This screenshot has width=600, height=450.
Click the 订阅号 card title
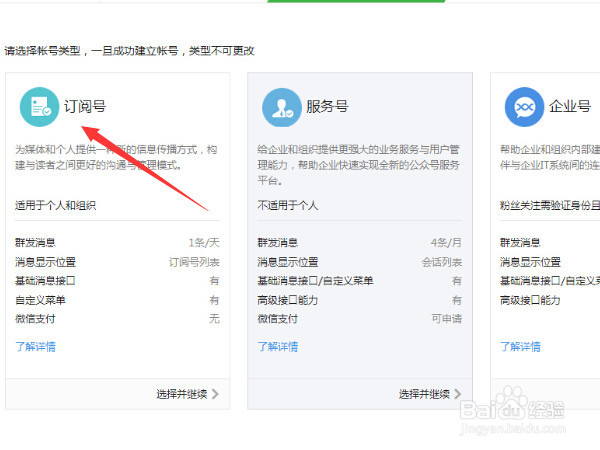pos(85,106)
